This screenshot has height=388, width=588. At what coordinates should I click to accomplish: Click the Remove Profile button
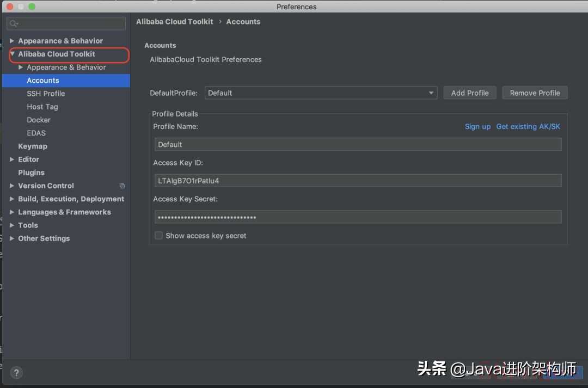coord(535,93)
